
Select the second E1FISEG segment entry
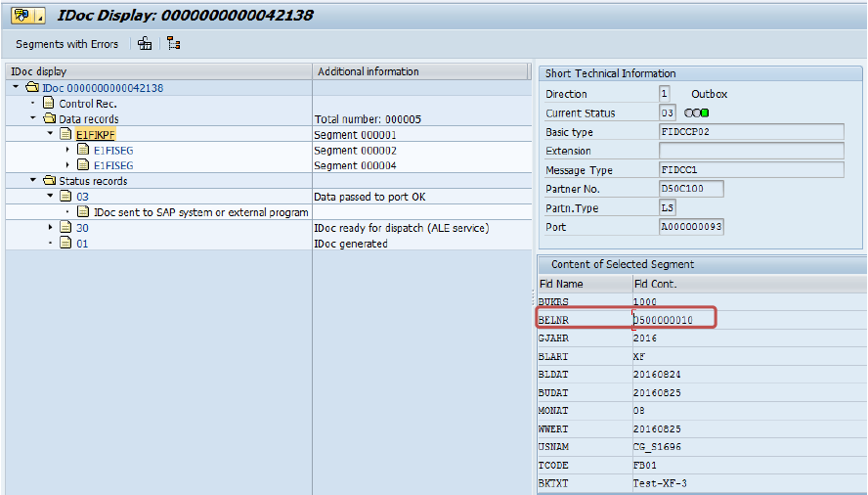click(x=112, y=166)
